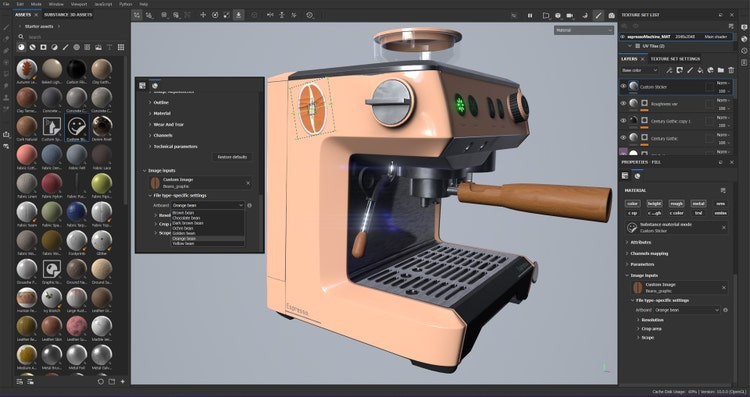Click the trash icon to delete layer
Viewport: 750px width, 397px height.
tap(731, 70)
